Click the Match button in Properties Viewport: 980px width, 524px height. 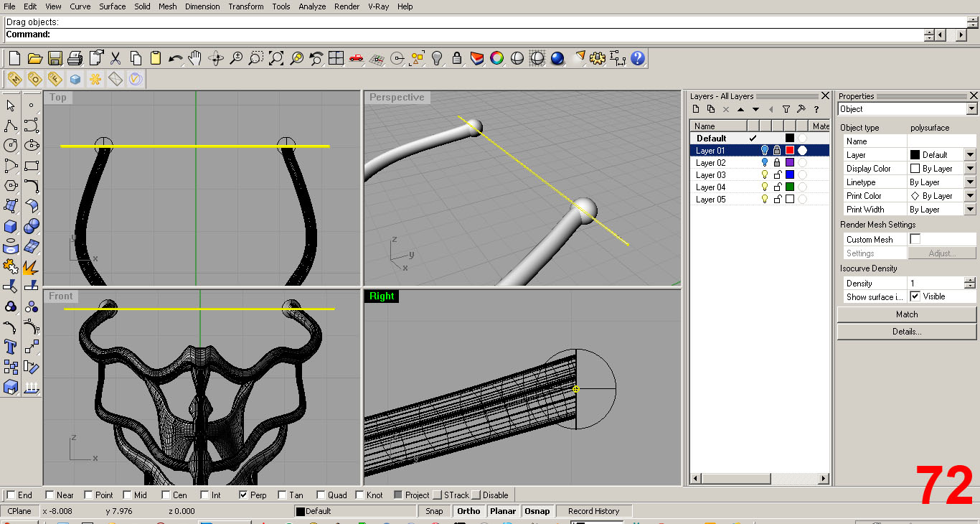pos(907,314)
